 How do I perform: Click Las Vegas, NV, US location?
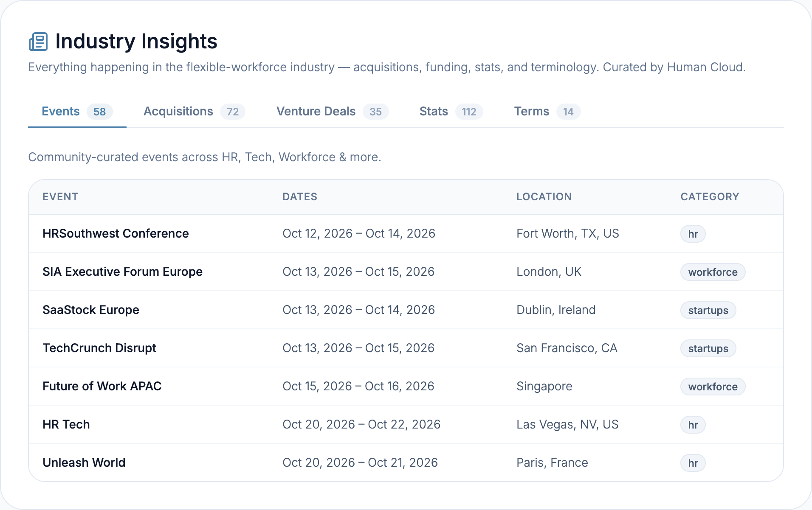tap(567, 424)
